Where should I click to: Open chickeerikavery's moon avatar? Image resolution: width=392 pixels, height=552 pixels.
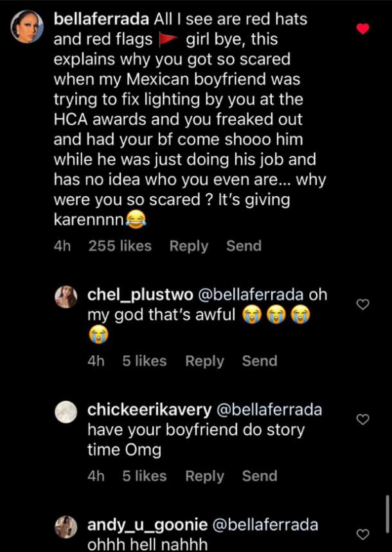pyautogui.click(x=67, y=412)
